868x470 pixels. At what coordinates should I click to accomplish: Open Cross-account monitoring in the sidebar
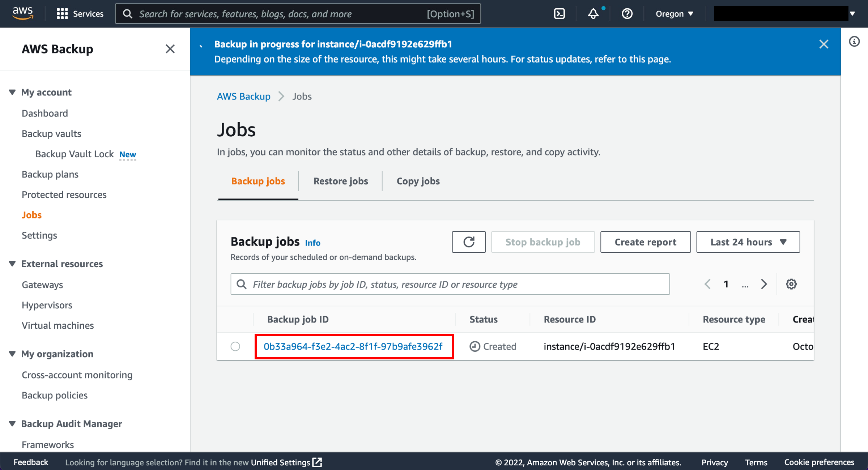(x=77, y=375)
